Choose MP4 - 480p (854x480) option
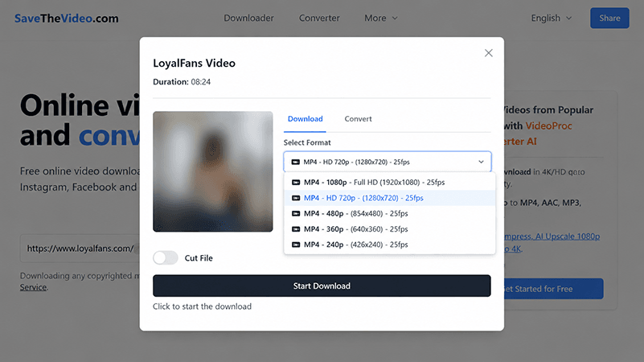Image resolution: width=644 pixels, height=362 pixels. coord(389,213)
